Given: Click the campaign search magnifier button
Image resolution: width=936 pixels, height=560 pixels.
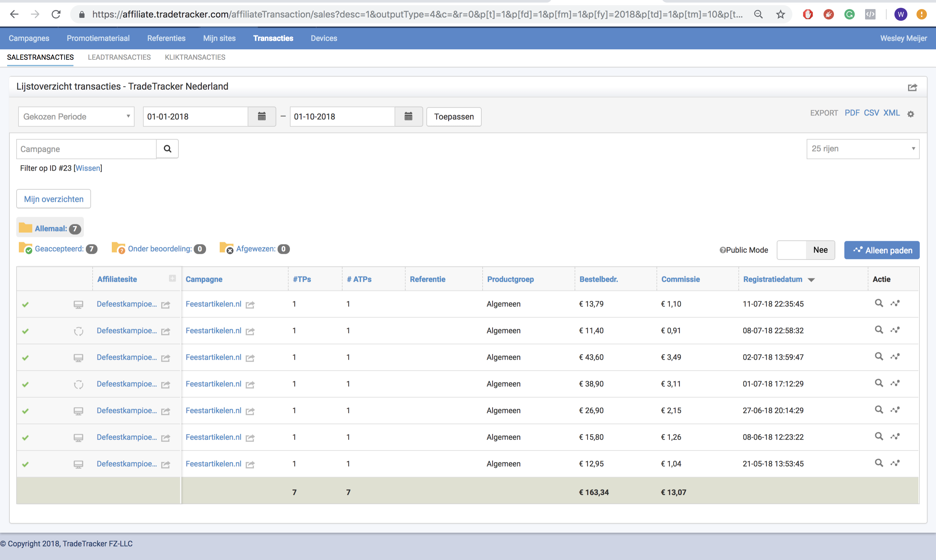Looking at the screenshot, I should (x=167, y=149).
